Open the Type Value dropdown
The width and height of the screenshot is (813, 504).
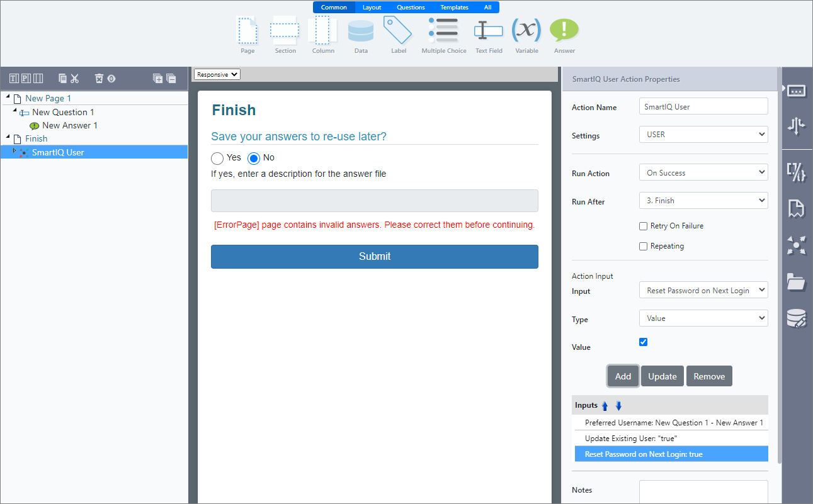(703, 318)
